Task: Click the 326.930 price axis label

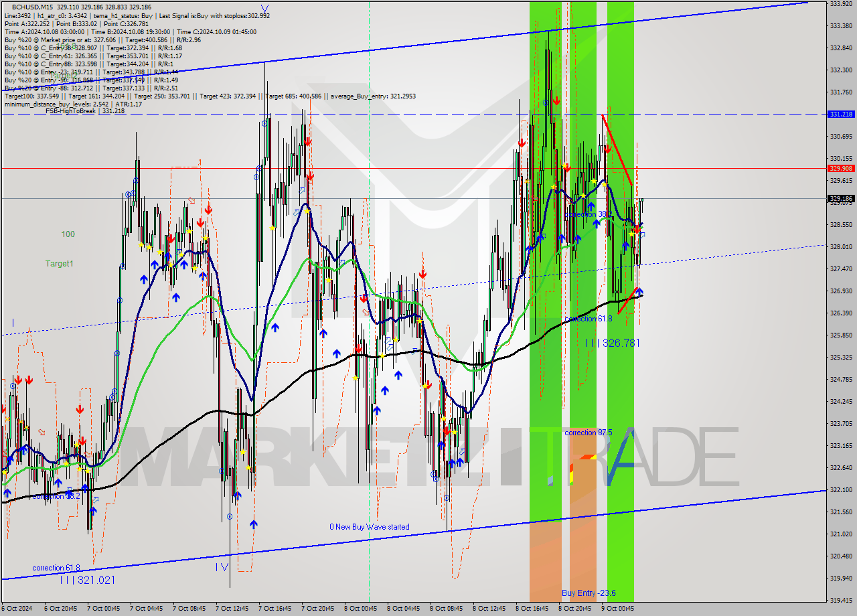Action: [x=841, y=291]
